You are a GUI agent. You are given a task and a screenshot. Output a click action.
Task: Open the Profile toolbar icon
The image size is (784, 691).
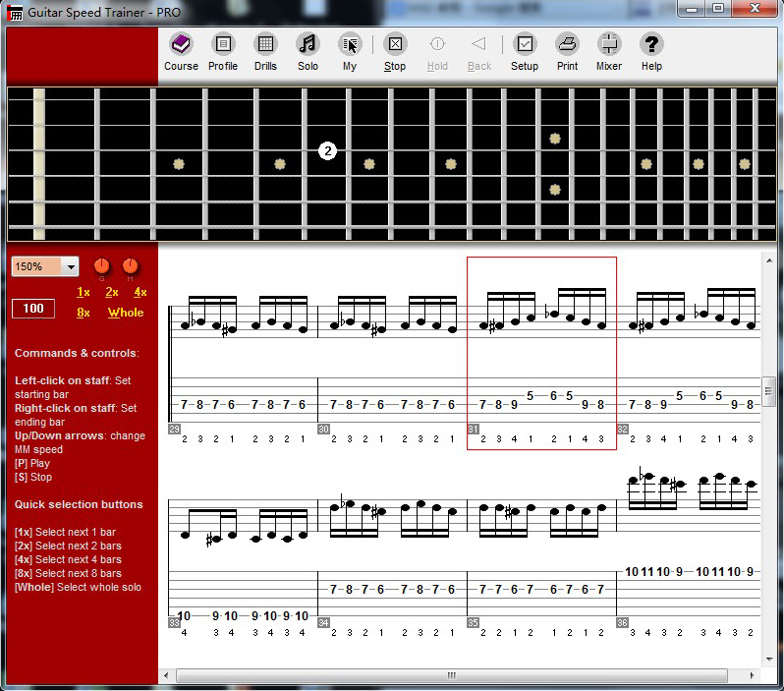[x=223, y=52]
